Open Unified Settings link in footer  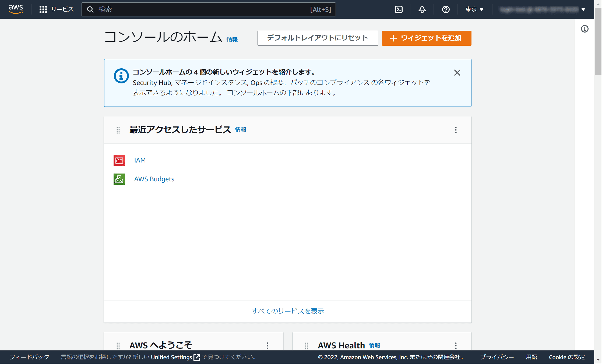(x=175, y=357)
